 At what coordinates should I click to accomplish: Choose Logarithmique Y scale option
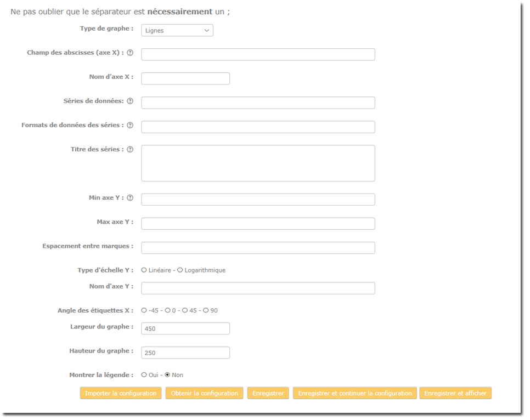180,270
